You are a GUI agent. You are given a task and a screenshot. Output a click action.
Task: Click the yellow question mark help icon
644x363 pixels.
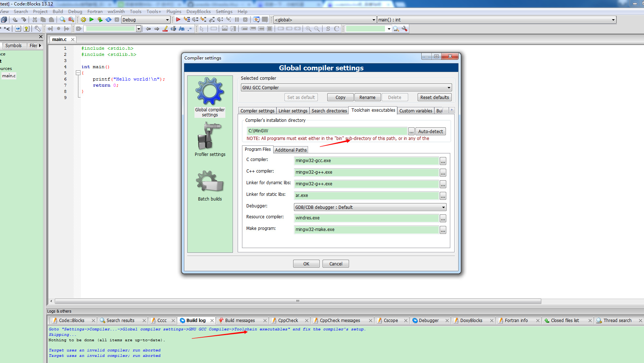pyautogui.click(x=26, y=29)
